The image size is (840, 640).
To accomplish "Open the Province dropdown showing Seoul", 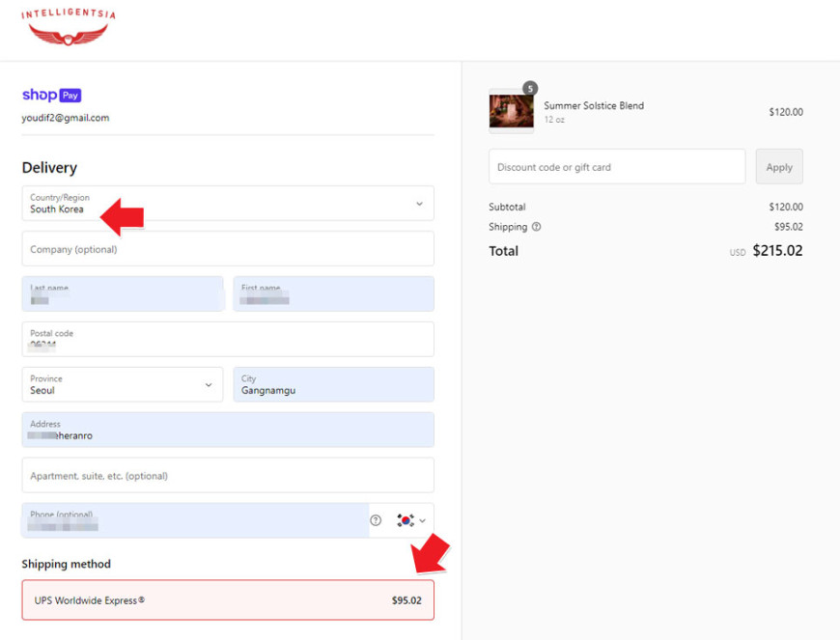I will tap(123, 384).
